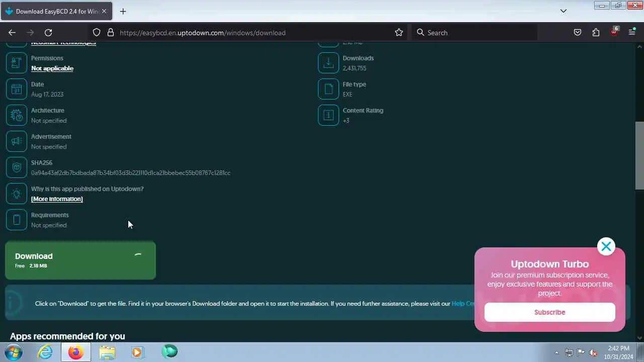Screen dimensions: 644x362
Task: Click the Architecture chip icon
Action: [17, 115]
